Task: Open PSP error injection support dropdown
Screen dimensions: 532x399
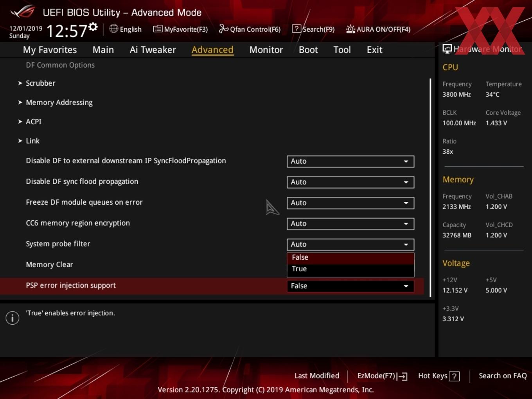Action: 350,286
